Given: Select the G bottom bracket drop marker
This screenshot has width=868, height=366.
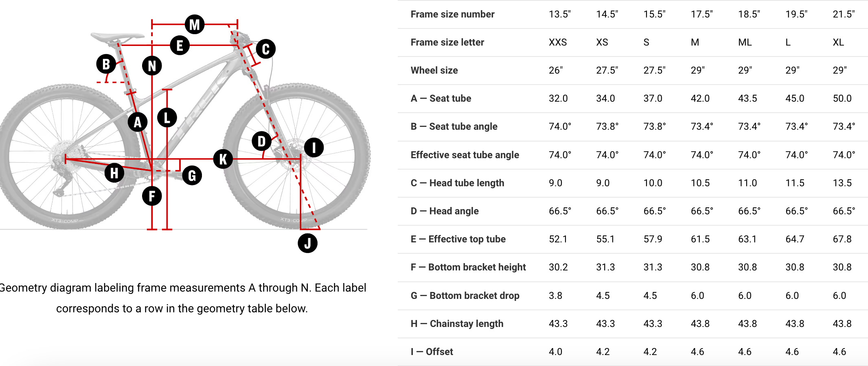Looking at the screenshot, I should click(x=192, y=175).
